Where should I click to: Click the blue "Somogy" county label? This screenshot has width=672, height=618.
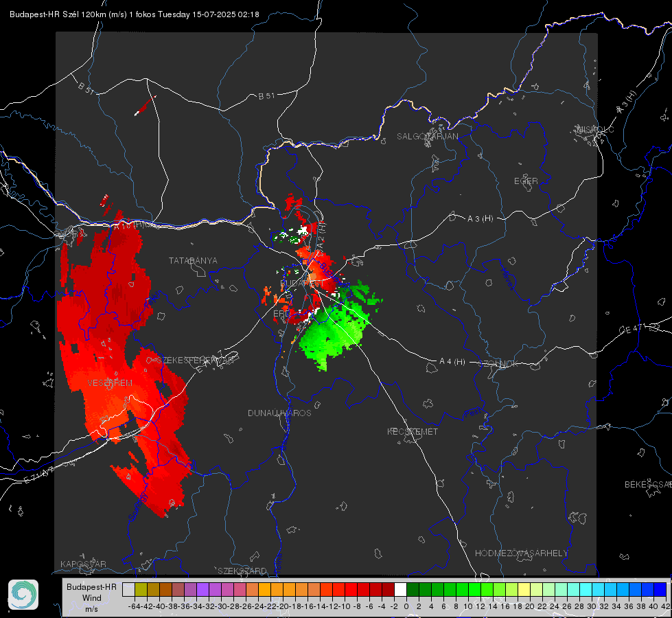point(138,507)
